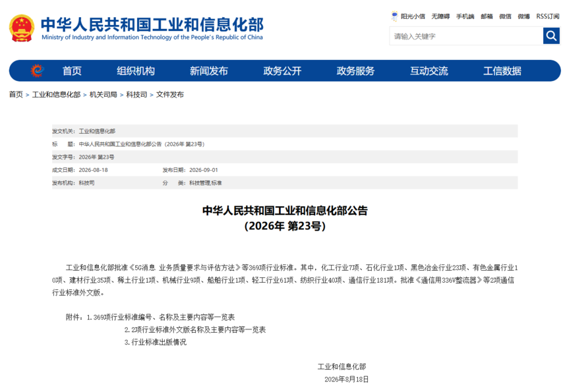Click the 阳光小信 robot mascot icon
Viewport: 567px width, 392px height.
point(394,16)
